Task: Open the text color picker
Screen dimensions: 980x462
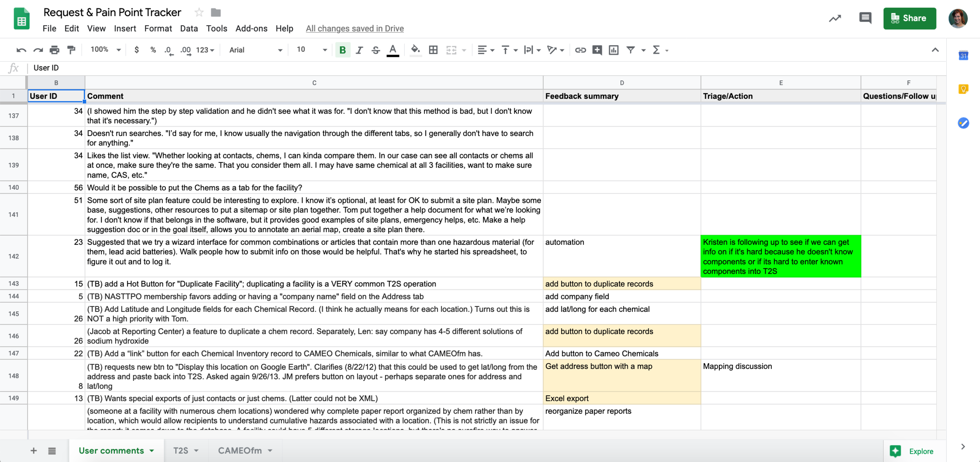Action: coord(393,51)
